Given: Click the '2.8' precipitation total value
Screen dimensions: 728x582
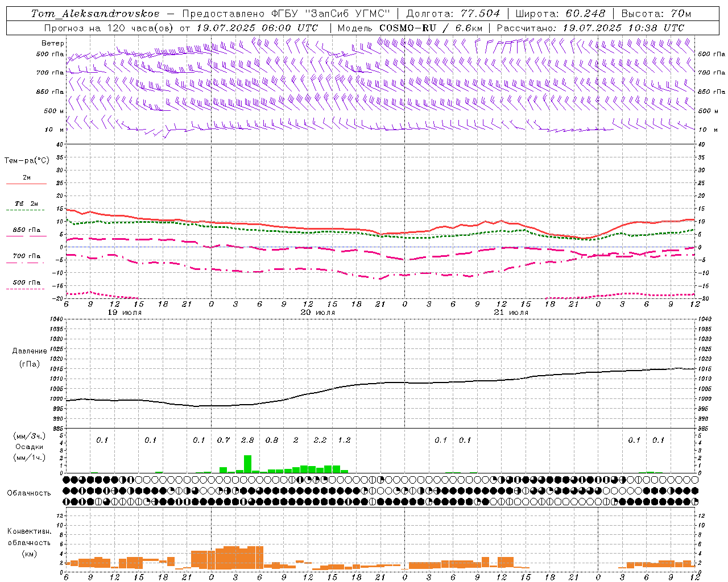Looking at the screenshot, I should point(247,440).
